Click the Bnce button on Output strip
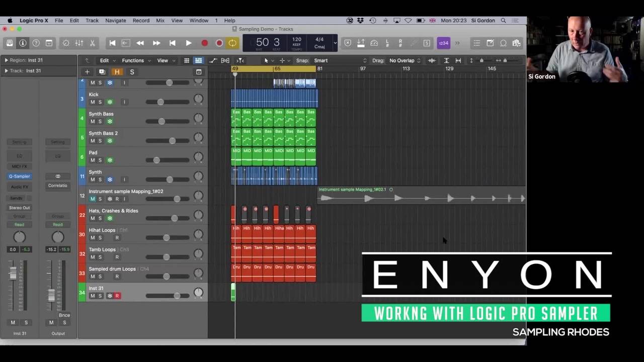Screen dimensions: 644x362 tap(64, 315)
